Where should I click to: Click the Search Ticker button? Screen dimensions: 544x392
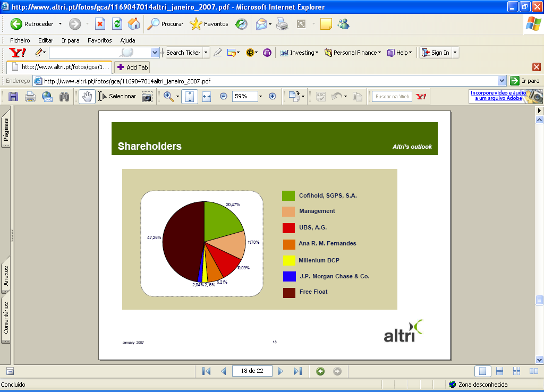[183, 53]
